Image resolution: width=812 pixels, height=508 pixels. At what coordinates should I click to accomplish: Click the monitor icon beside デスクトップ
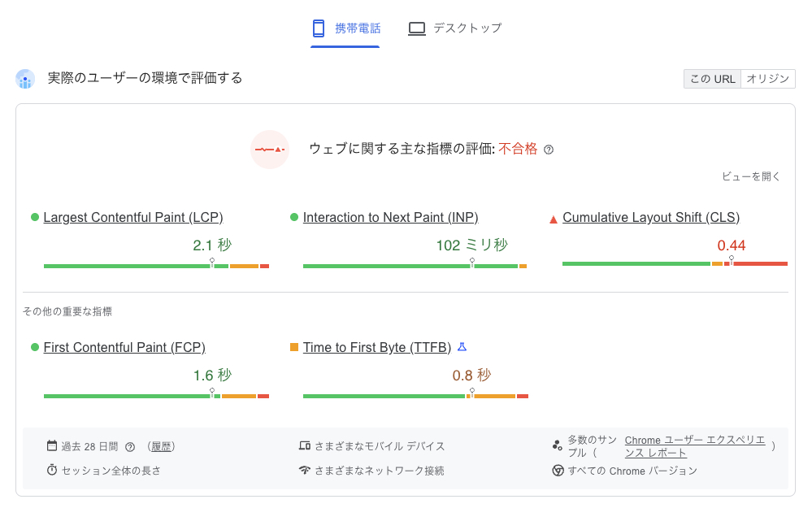[x=417, y=27]
